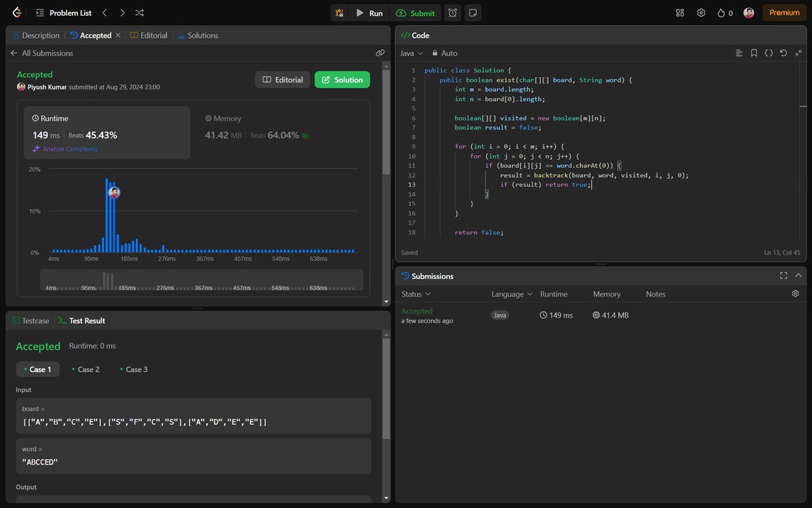Open the Accepted submission row

tap(602, 316)
